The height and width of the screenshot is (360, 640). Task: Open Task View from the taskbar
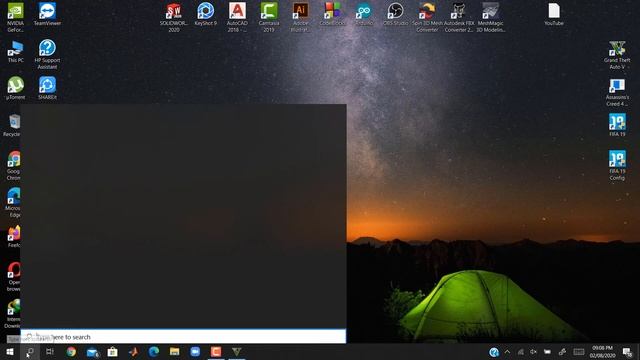click(50, 352)
